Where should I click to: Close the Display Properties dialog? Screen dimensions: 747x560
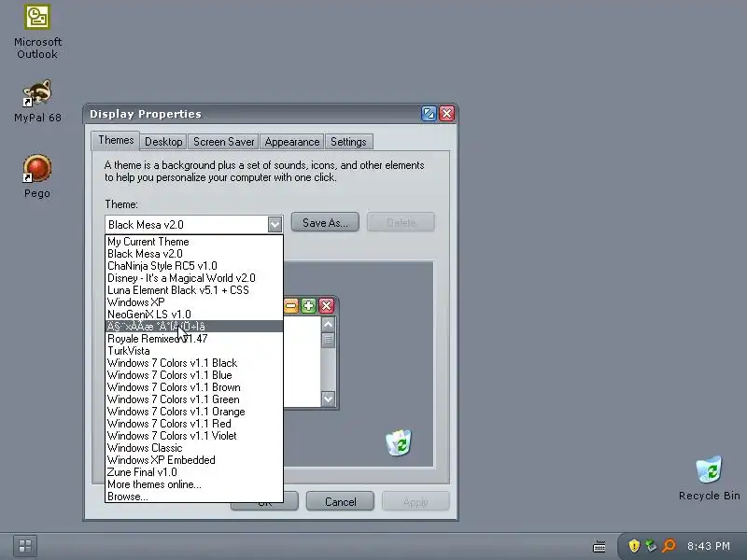(x=447, y=113)
